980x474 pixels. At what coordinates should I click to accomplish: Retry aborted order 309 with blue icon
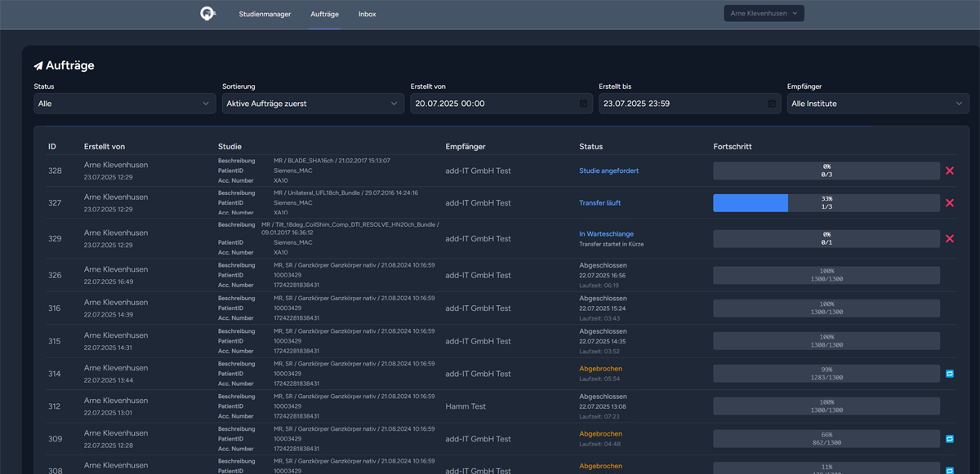click(949, 439)
